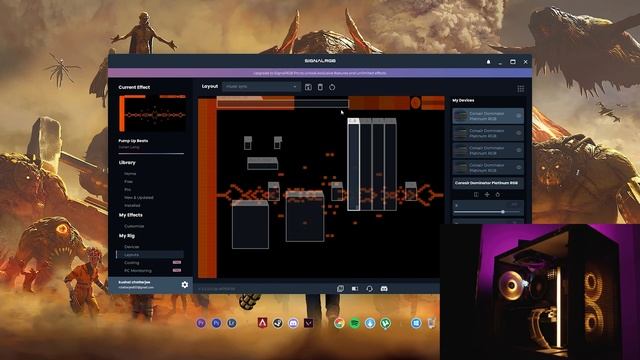640x360 pixels.
Task: Click the Windows Start icon in the dock
Action: (x=416, y=323)
